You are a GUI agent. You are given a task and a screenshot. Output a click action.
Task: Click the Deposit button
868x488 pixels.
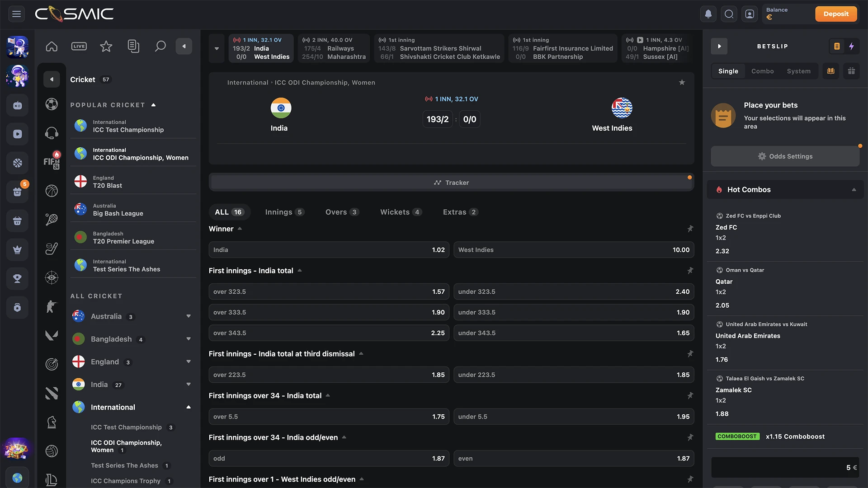836,14
